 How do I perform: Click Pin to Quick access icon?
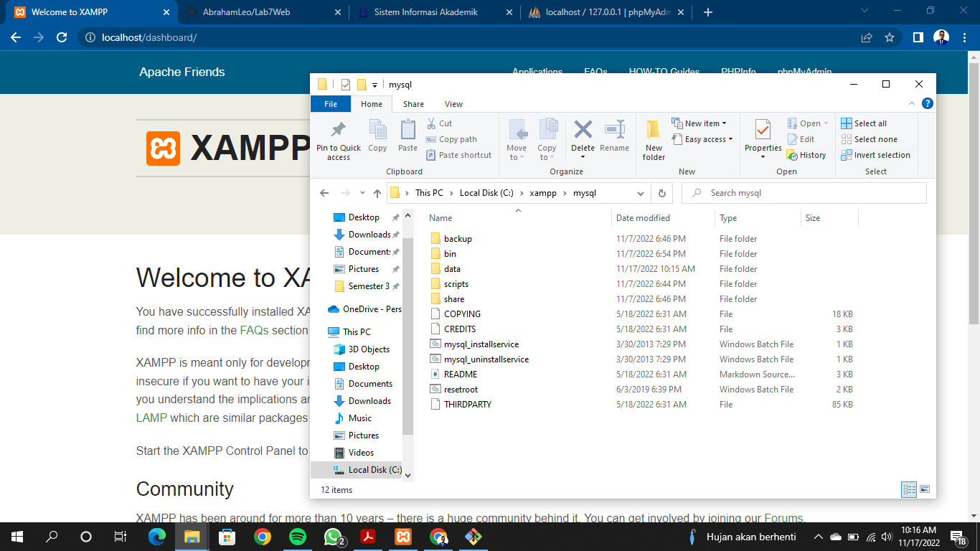pos(338,130)
